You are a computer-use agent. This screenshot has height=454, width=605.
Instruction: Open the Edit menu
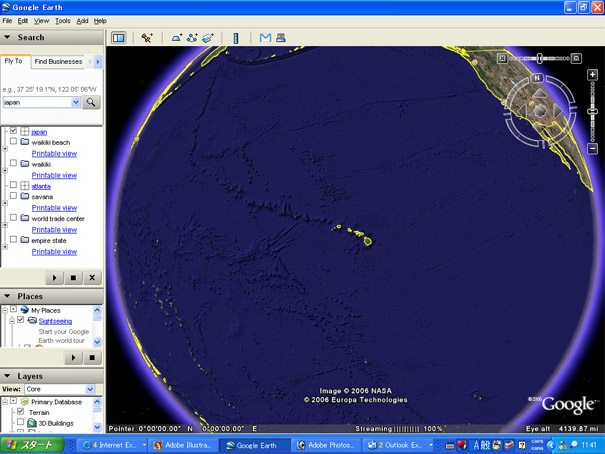point(23,21)
